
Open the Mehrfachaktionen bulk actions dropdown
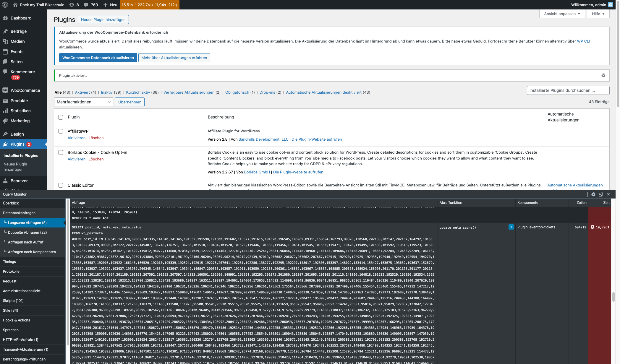click(84, 102)
